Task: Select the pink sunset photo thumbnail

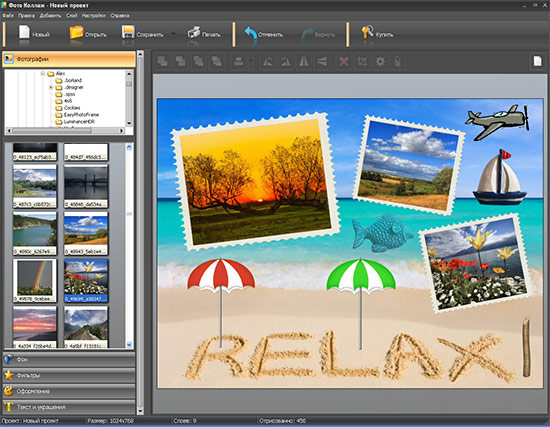Action: tap(35, 327)
